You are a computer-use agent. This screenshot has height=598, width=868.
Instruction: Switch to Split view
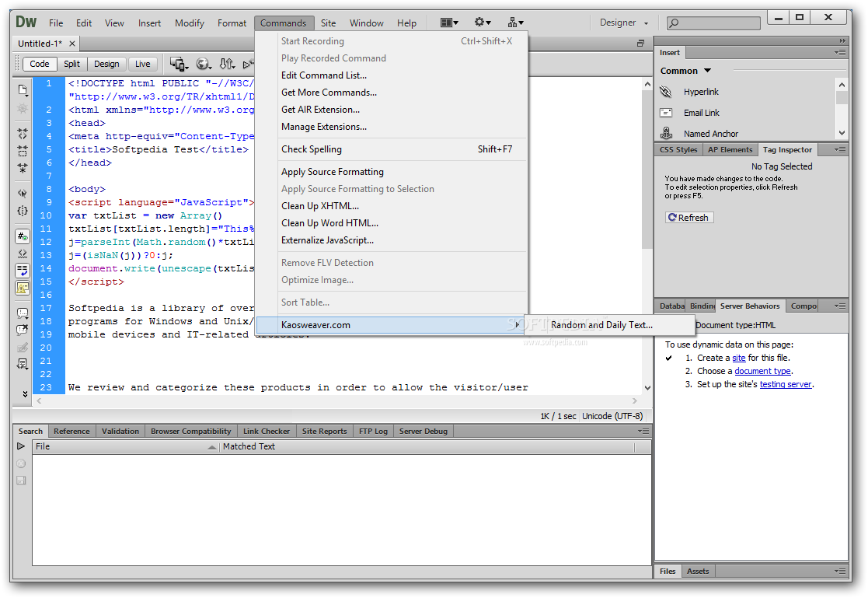(71, 64)
